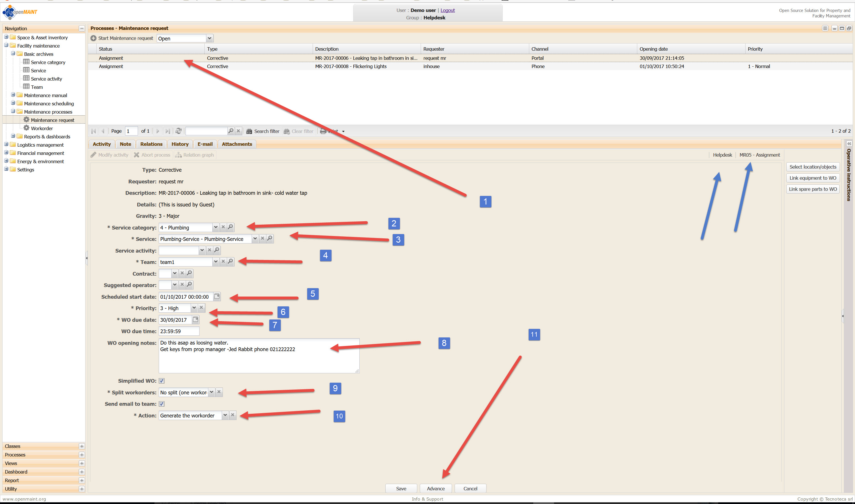Open the Priority dropdown list
The image size is (855, 504).
pos(194,308)
